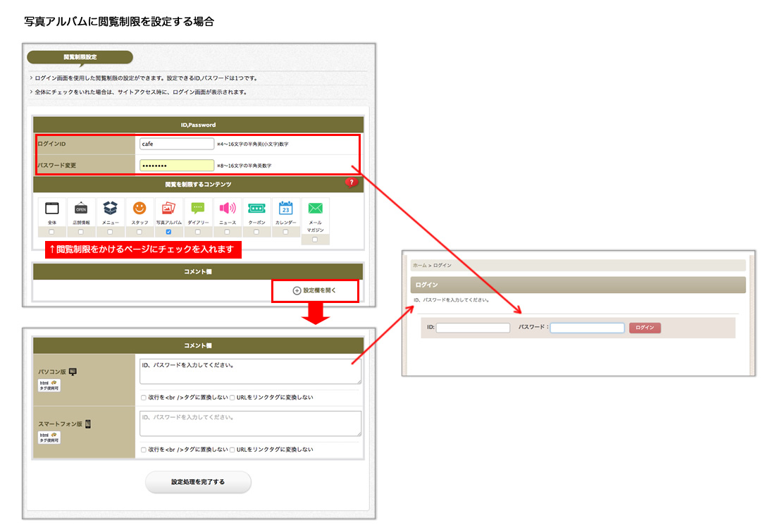Click the パソコン版 monitor icon
This screenshot has height=532, width=775.
click(73, 372)
